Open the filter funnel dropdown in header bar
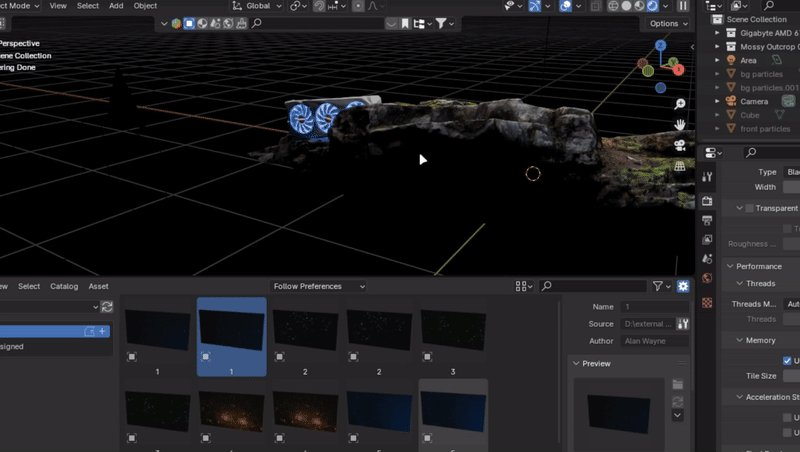 444,23
